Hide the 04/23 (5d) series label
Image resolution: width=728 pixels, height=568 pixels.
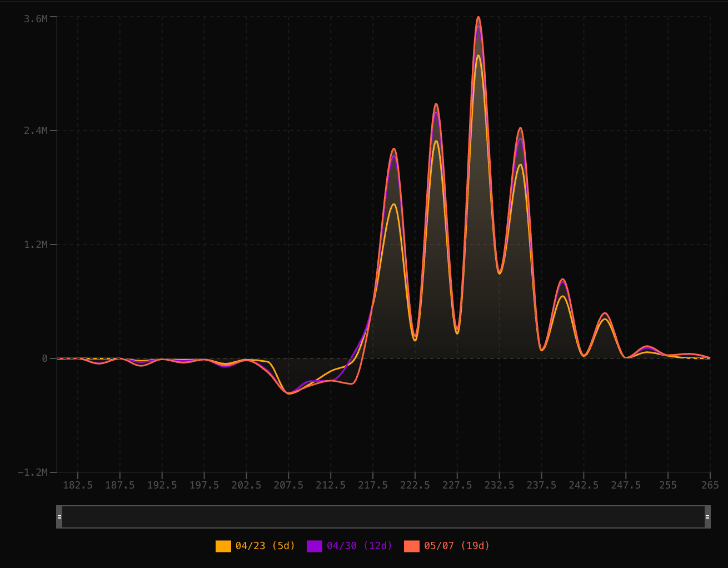[266, 546]
